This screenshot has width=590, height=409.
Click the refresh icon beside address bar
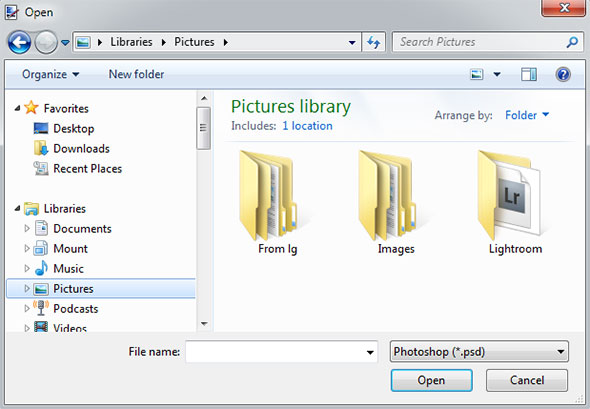[x=374, y=42]
